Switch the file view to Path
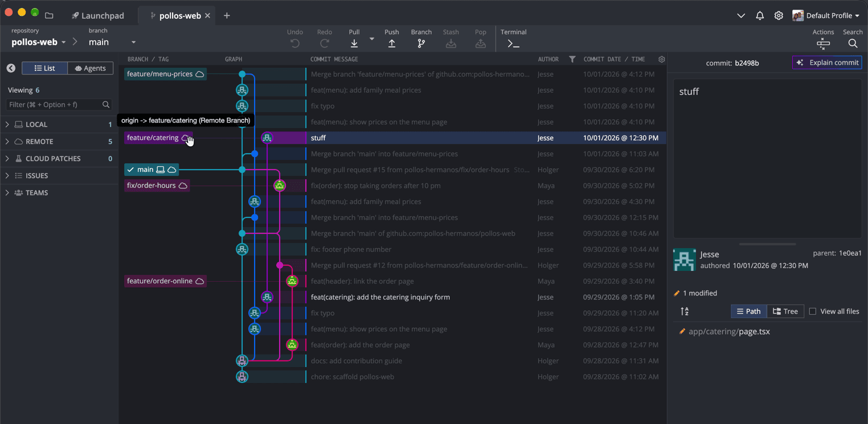Viewport: 868px width, 424px height. coord(748,311)
